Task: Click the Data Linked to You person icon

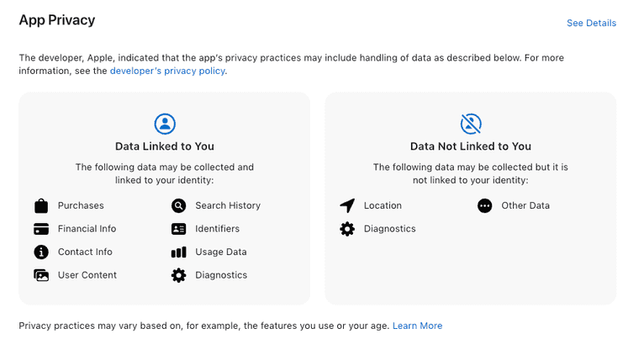Action: tap(165, 124)
